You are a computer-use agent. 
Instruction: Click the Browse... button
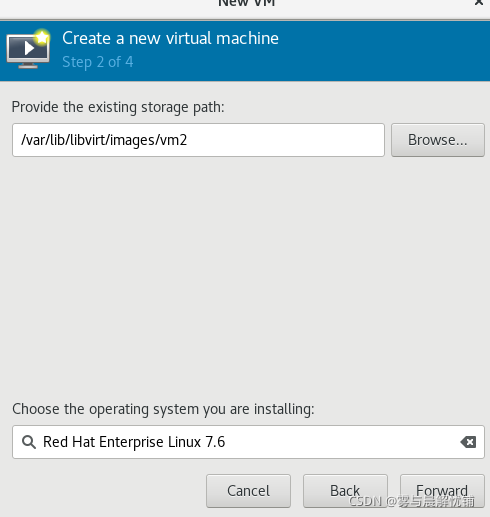pos(438,140)
